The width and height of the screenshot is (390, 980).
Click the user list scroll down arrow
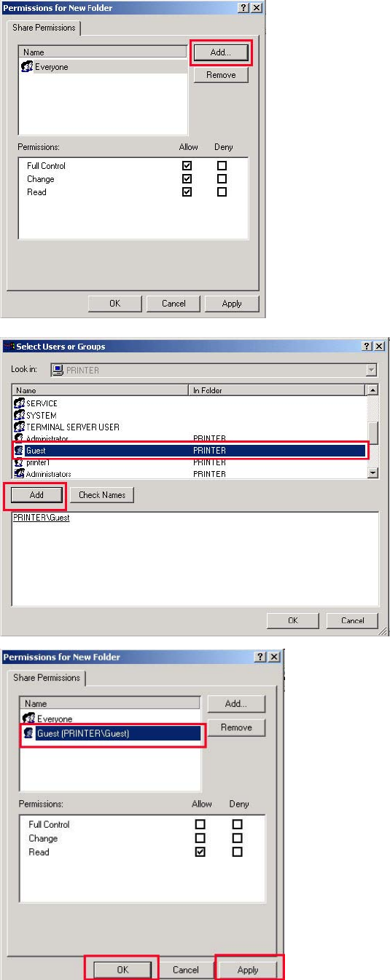374,473
